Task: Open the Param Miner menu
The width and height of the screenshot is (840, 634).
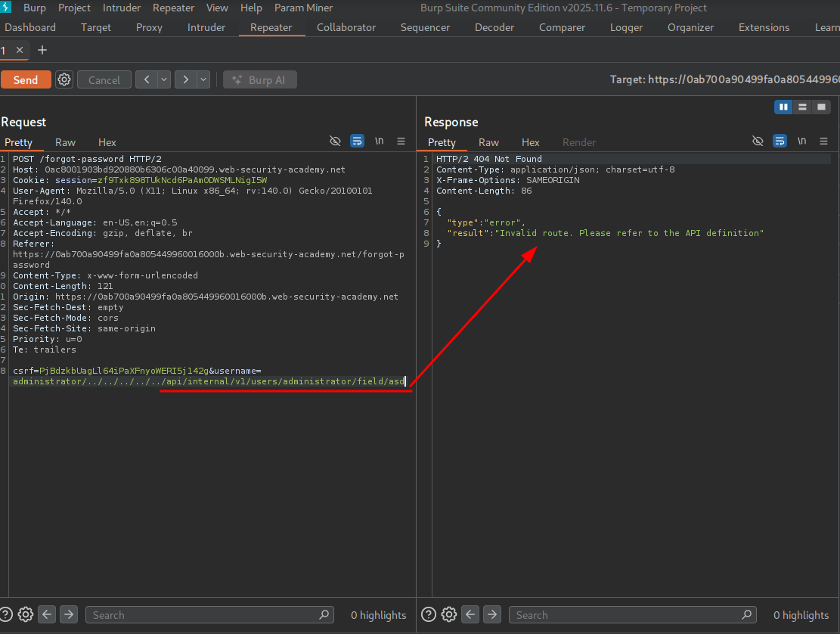Action: coord(304,8)
